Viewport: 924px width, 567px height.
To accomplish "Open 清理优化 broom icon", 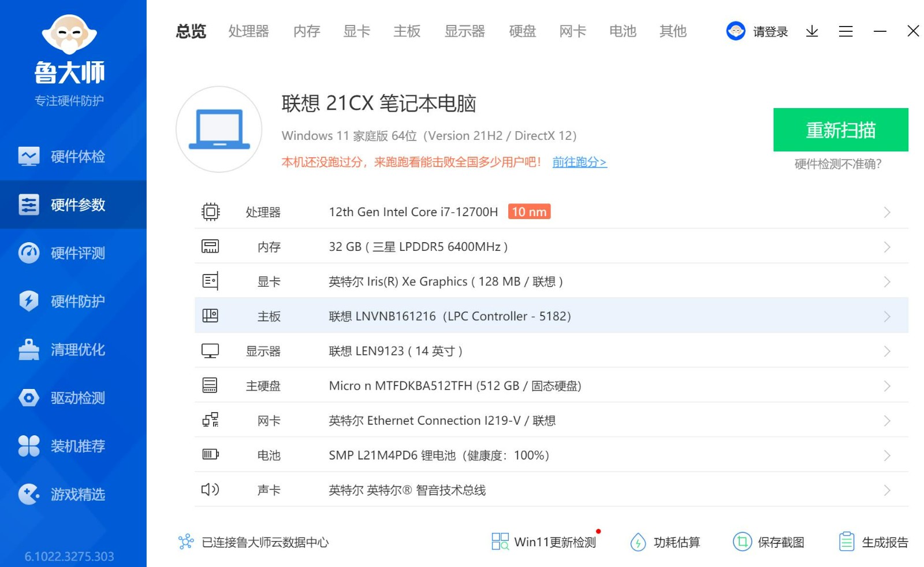I will pos(28,349).
